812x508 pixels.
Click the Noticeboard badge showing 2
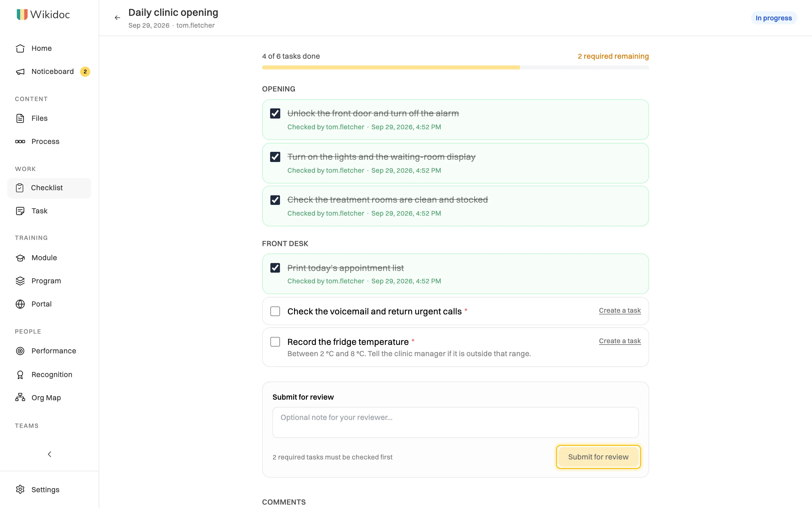pyautogui.click(x=85, y=72)
